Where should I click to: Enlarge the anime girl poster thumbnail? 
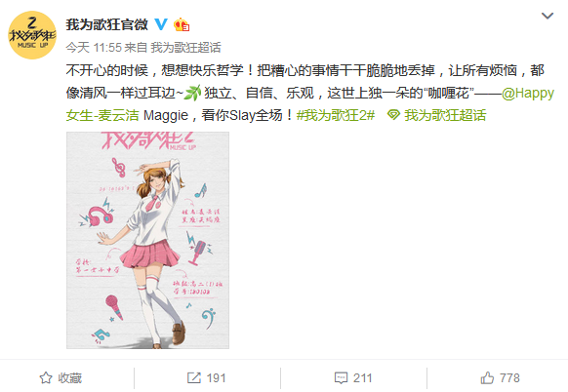click(147, 240)
